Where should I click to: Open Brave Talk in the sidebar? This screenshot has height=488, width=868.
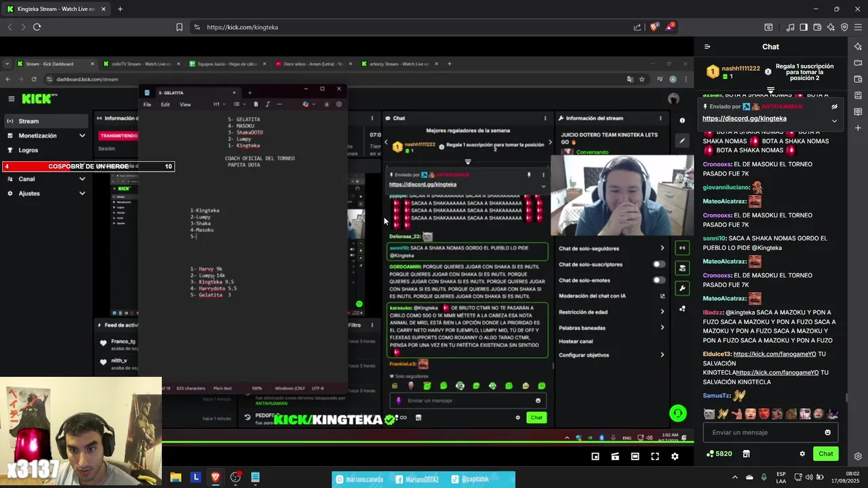coord(858,63)
